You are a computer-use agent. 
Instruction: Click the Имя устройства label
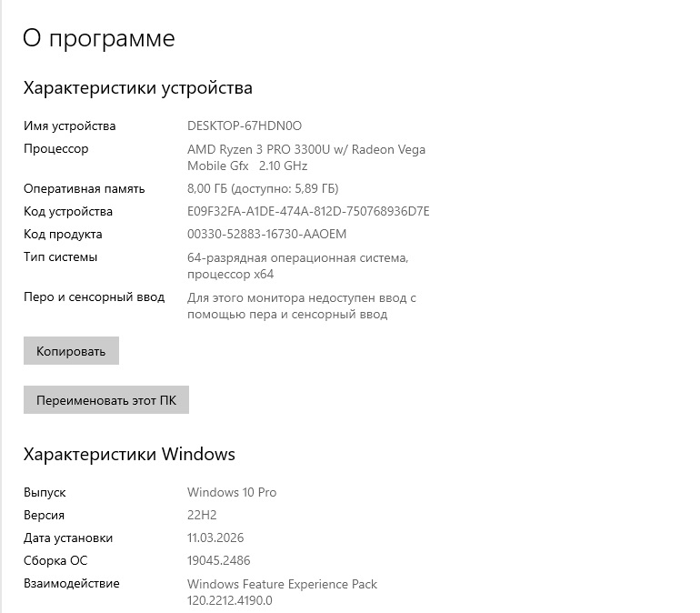coord(69,126)
